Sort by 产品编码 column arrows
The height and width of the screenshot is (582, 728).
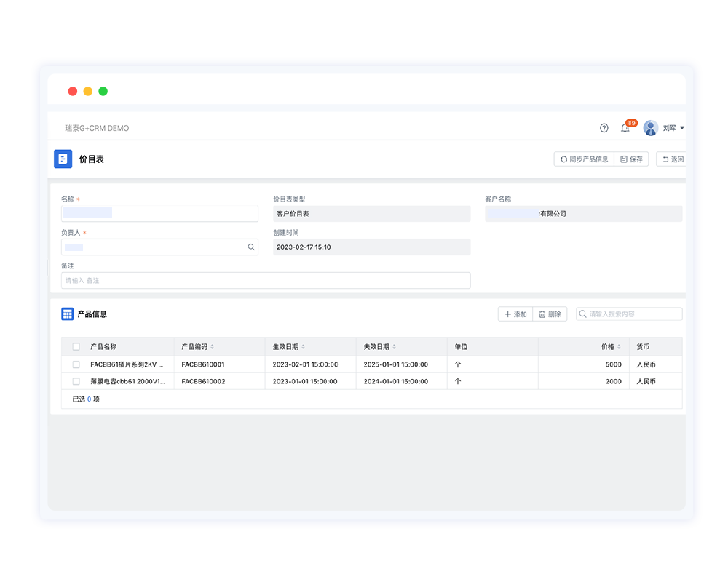tap(212, 347)
